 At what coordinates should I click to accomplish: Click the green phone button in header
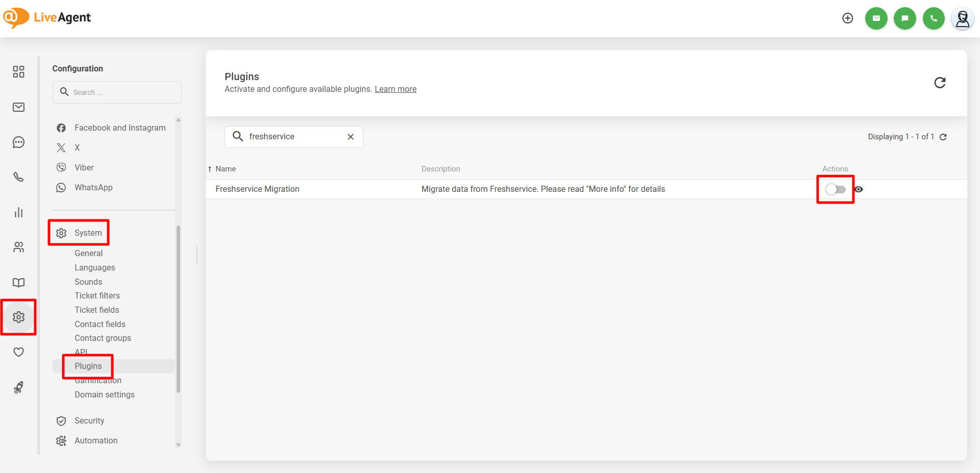point(934,18)
